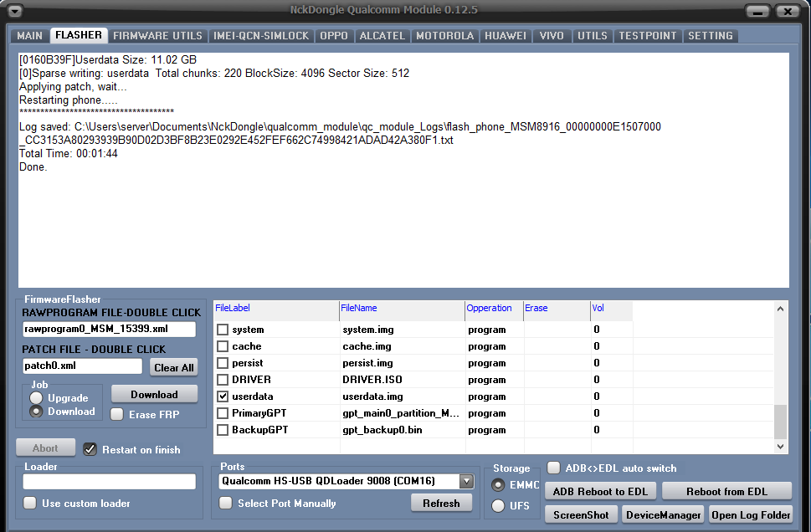Select the FLASHER tab
Image resolution: width=811 pixels, height=532 pixels.
(79, 35)
